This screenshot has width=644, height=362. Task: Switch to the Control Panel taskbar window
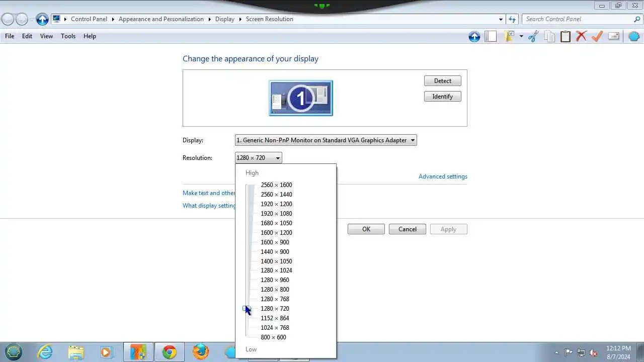138,352
